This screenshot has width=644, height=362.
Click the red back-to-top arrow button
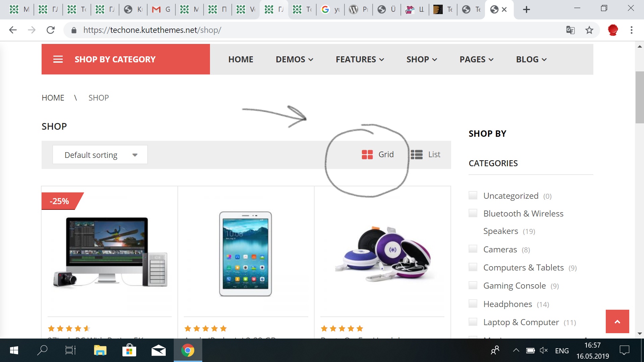pyautogui.click(x=618, y=321)
